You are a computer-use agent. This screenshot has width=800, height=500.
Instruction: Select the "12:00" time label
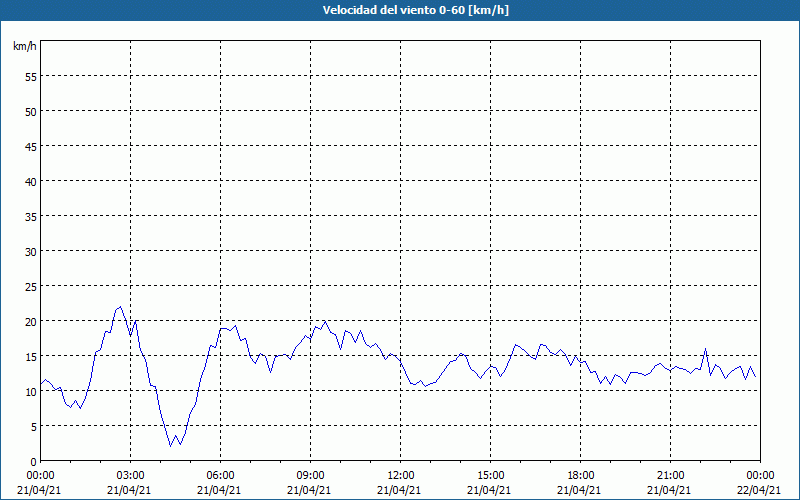click(x=401, y=476)
